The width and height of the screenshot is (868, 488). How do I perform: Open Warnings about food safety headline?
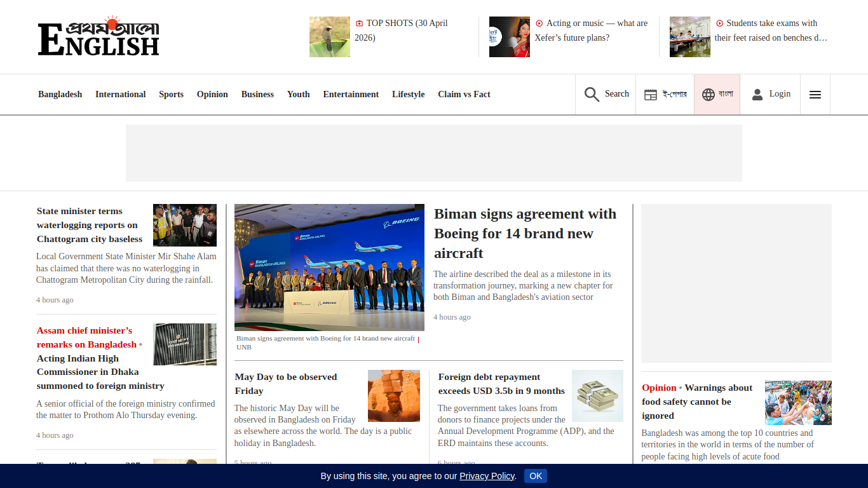(697, 402)
